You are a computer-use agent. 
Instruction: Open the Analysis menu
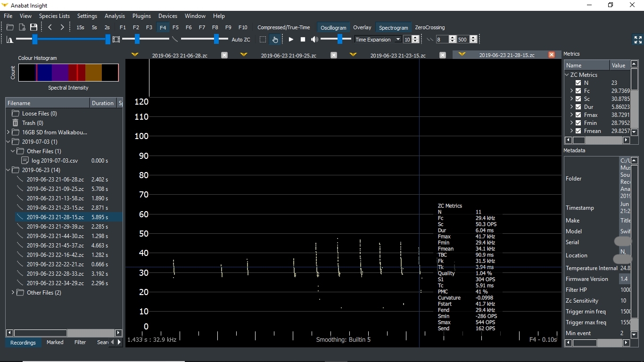pyautogui.click(x=115, y=16)
